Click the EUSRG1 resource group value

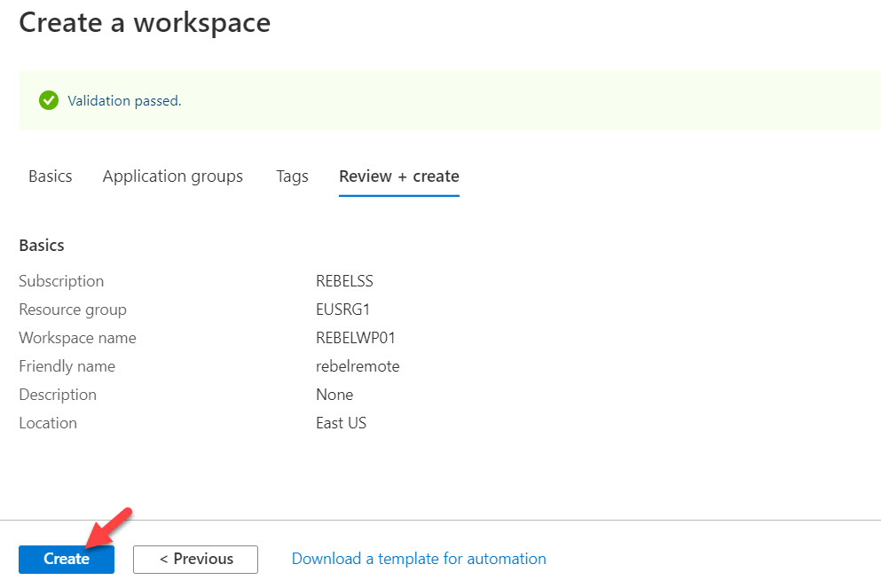pos(342,310)
